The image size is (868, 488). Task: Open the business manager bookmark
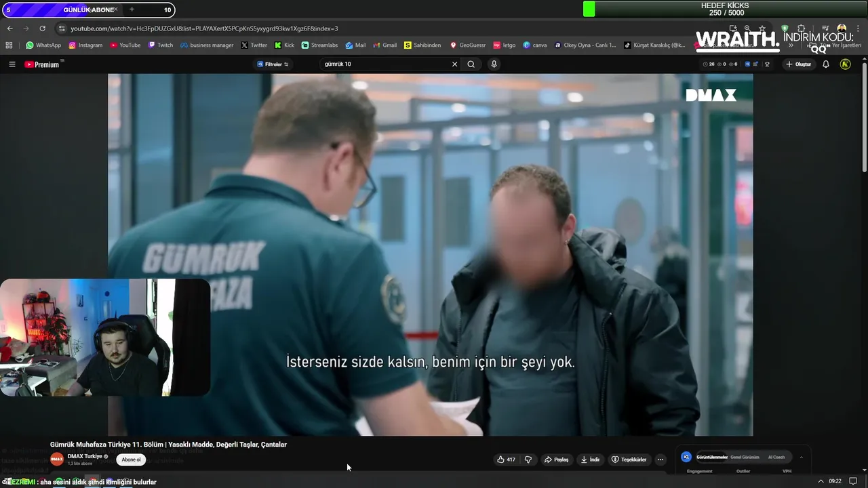click(207, 45)
